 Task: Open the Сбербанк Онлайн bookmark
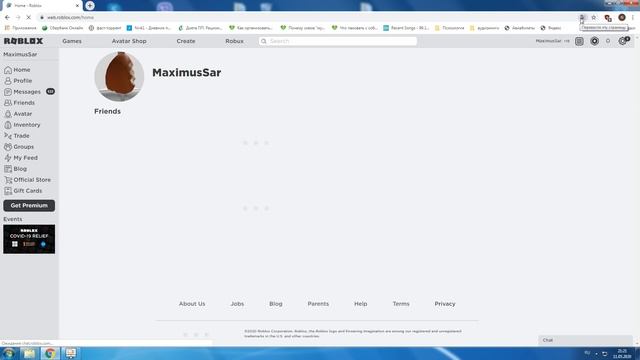[x=62, y=28]
